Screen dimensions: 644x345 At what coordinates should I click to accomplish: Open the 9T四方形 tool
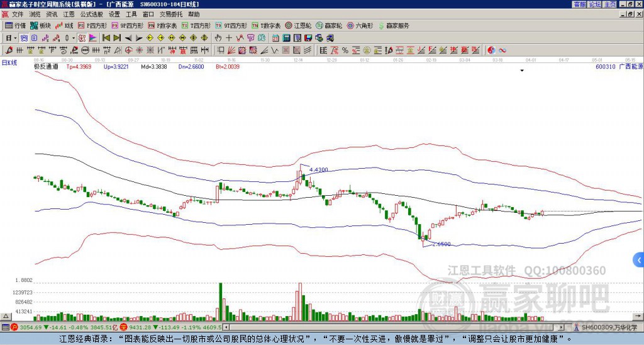(231, 25)
